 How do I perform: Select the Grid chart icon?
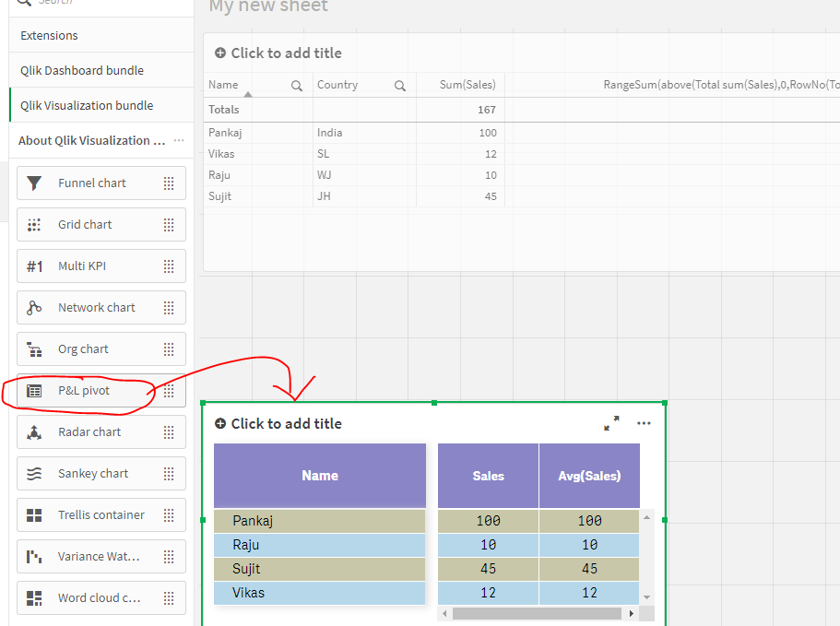[x=34, y=224]
